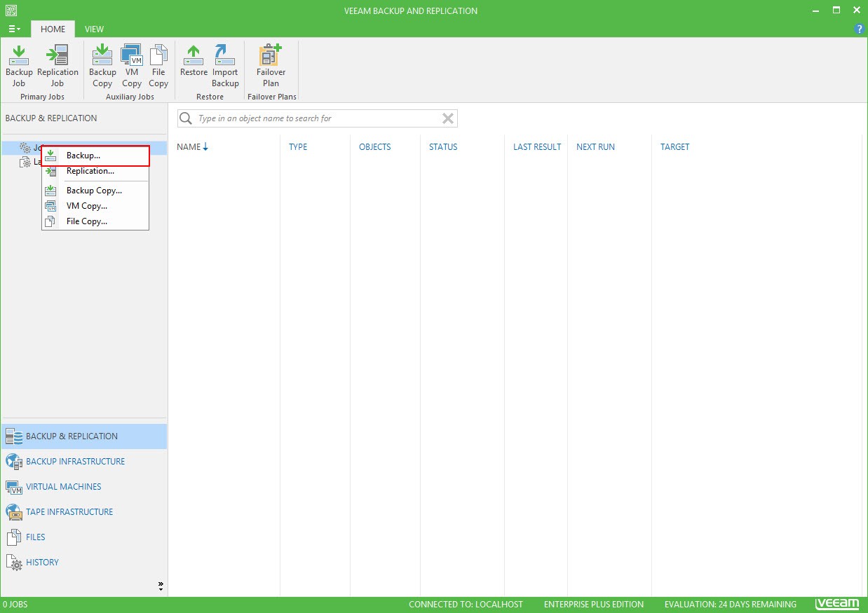Open the VIRTUAL MACHINES view

(84, 487)
